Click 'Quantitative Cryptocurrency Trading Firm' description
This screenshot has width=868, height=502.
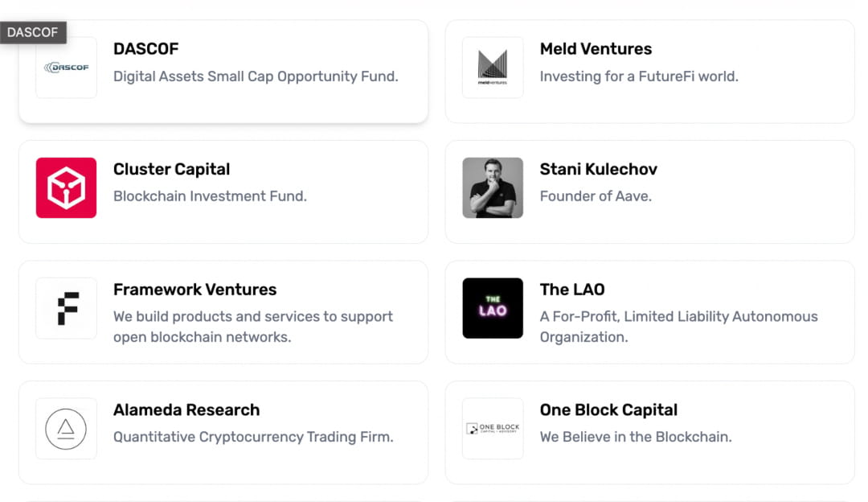tap(253, 437)
